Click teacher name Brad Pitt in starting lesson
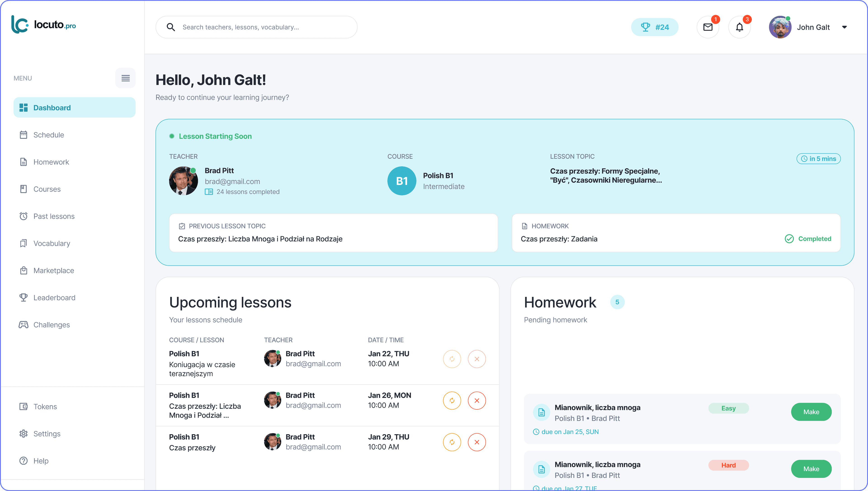The height and width of the screenshot is (491, 868). [219, 171]
